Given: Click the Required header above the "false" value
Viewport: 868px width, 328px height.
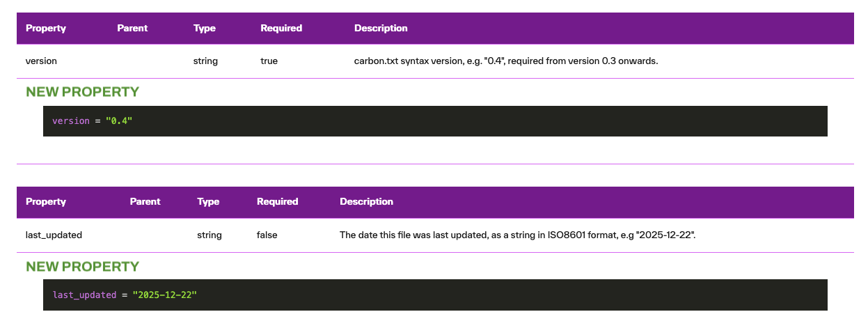Looking at the screenshot, I should 277,202.
